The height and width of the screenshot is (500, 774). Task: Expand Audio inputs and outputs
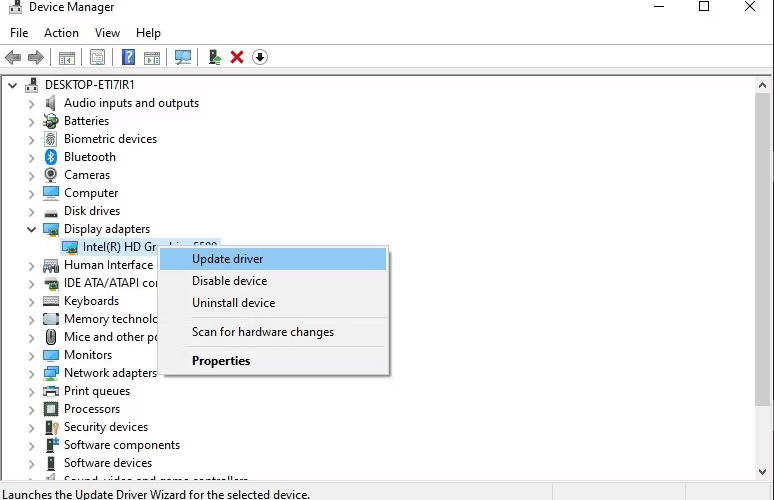32,104
